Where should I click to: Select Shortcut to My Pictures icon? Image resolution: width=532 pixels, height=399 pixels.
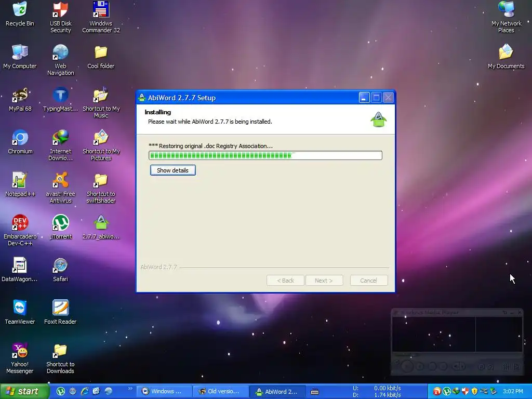pyautogui.click(x=101, y=145)
